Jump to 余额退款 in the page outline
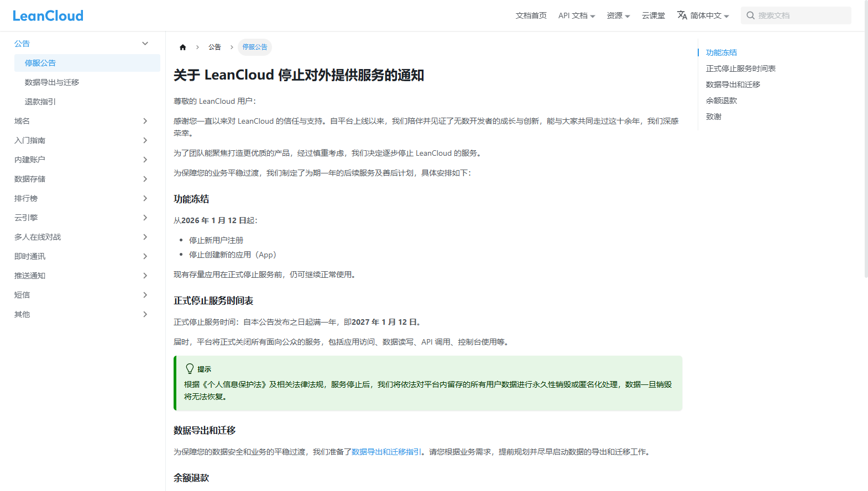The height and width of the screenshot is (491, 868). 721,101
